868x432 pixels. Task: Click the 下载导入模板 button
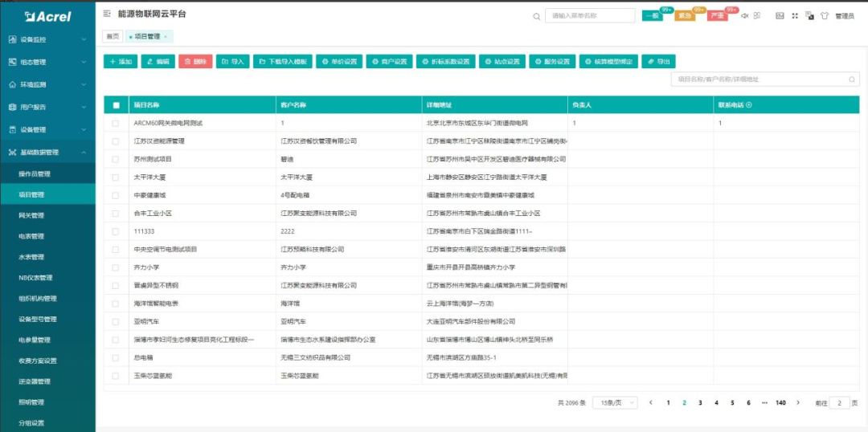click(x=284, y=62)
